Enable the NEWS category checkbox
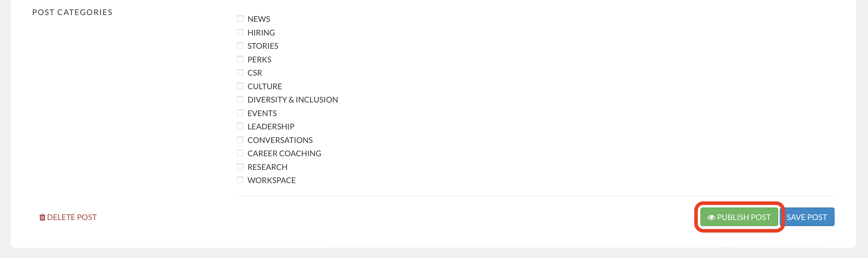 coord(240,18)
